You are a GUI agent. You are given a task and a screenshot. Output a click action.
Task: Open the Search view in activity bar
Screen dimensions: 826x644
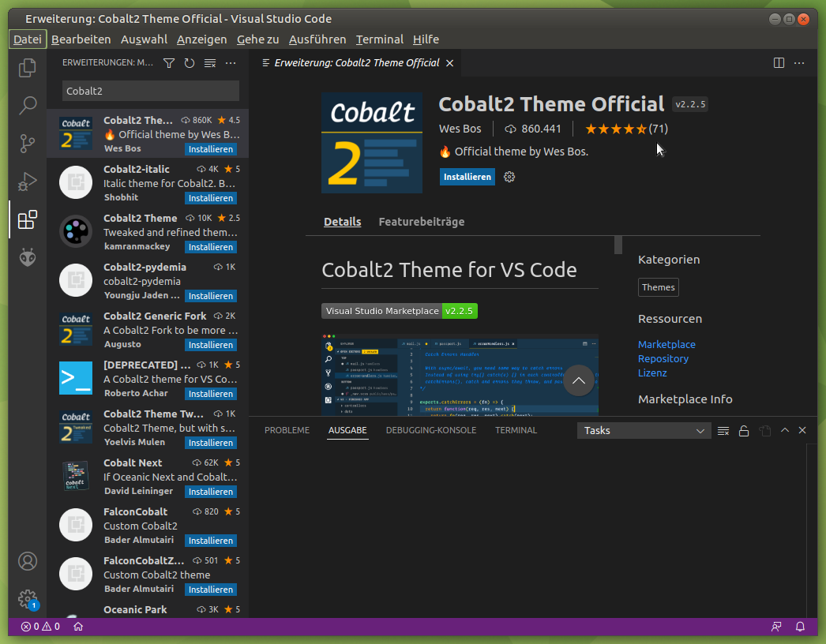(28, 105)
